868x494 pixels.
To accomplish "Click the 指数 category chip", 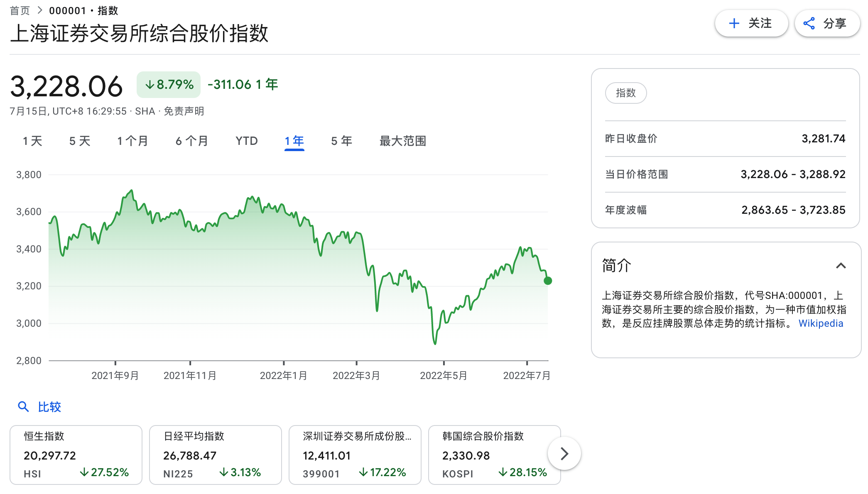I will 625,93.
